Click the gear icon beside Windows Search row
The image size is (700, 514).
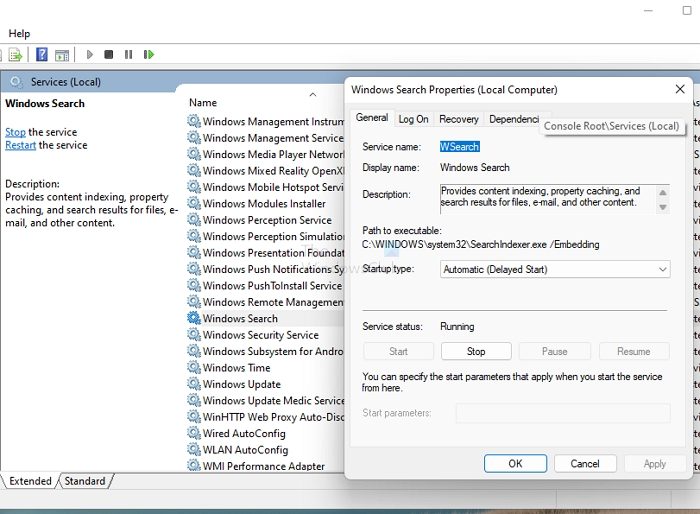[x=194, y=318]
